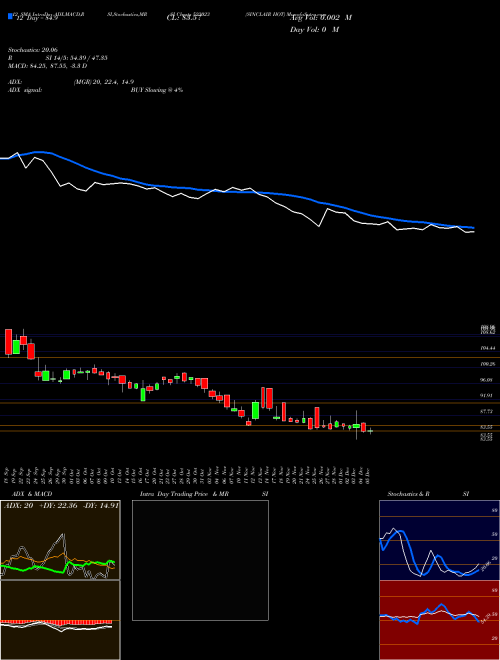Open the blue Stochastics chart panel
The height and width of the screenshot is (660, 500).
coord(439,540)
